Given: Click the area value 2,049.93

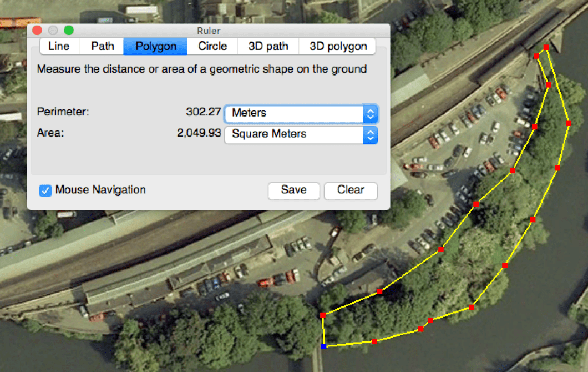Looking at the screenshot, I should [x=199, y=134].
